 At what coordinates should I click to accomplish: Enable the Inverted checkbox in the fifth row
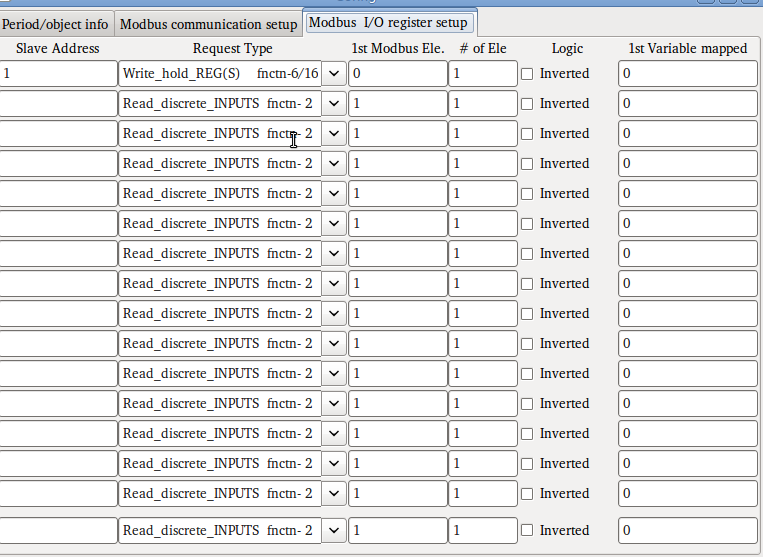[x=527, y=194]
